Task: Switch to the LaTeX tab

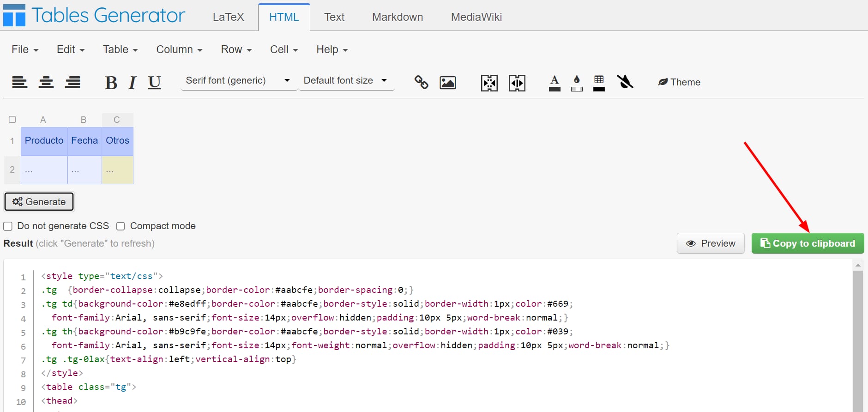Action: [228, 17]
